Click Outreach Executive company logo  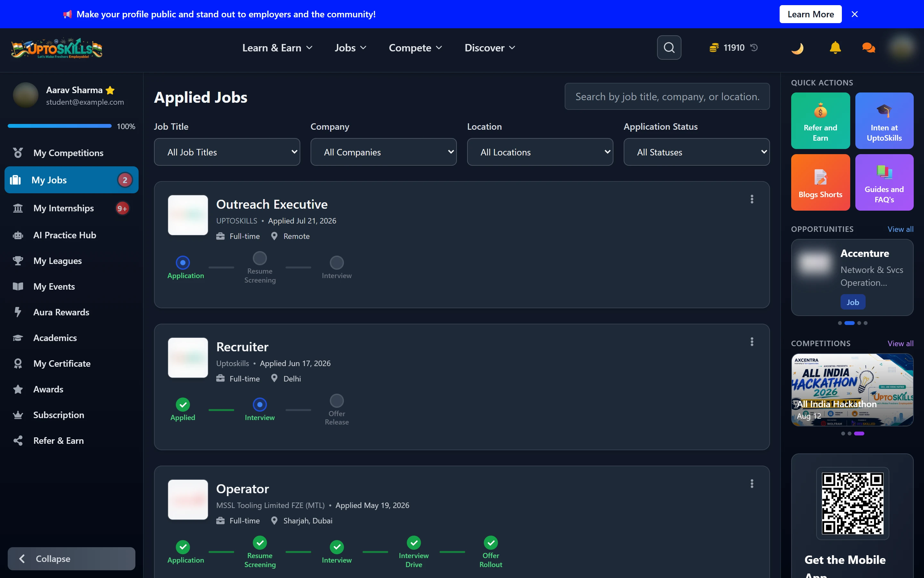pos(188,215)
